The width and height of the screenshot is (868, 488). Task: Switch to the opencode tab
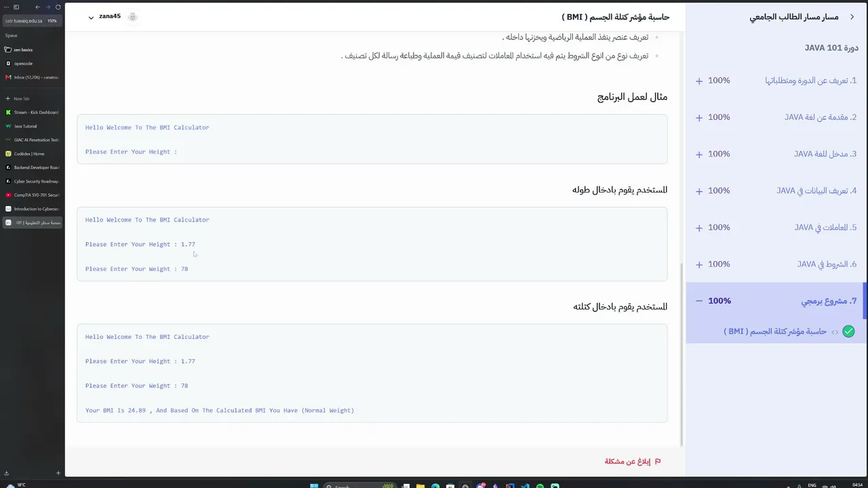tap(33, 63)
